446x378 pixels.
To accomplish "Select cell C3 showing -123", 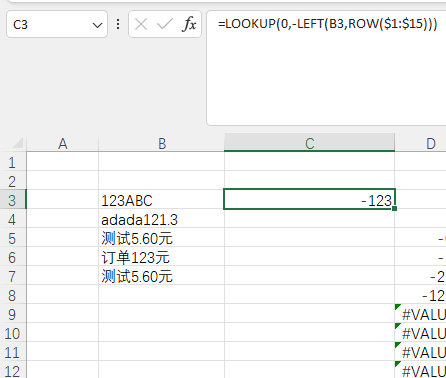I will tap(310, 199).
